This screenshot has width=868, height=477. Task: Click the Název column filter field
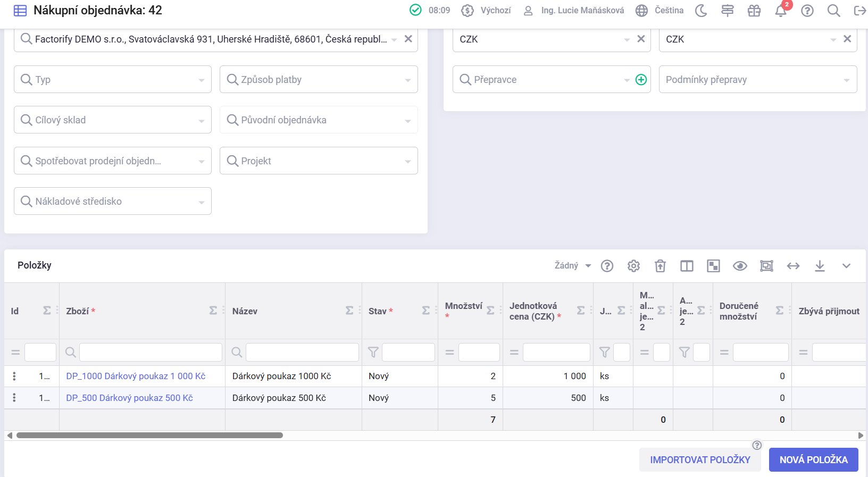pos(302,353)
